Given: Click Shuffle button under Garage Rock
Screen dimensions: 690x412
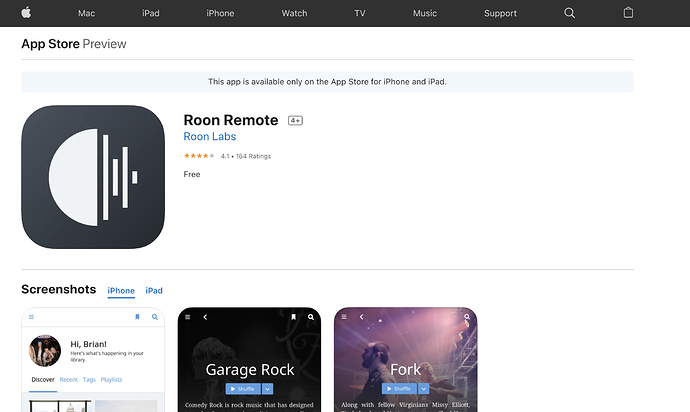Looking at the screenshot, I should 243,389.
